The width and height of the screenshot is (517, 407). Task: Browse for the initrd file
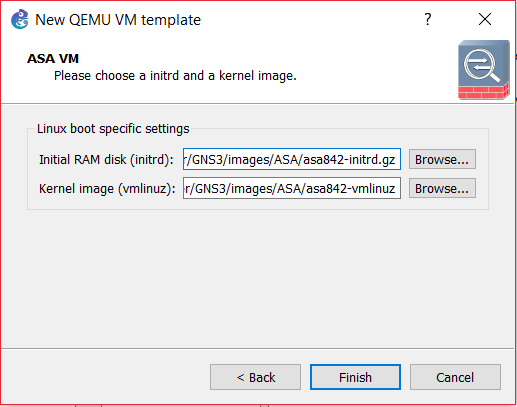442,159
